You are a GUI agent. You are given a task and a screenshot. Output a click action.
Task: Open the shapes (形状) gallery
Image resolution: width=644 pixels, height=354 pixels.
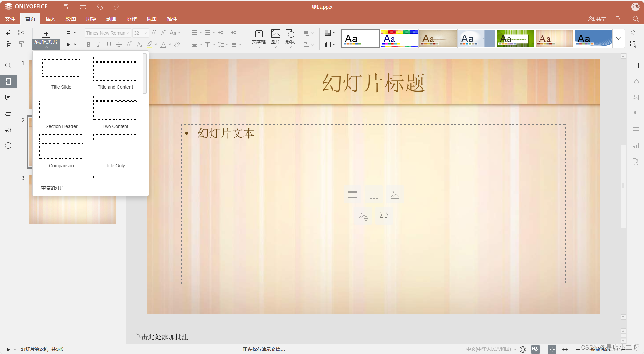tap(290, 38)
